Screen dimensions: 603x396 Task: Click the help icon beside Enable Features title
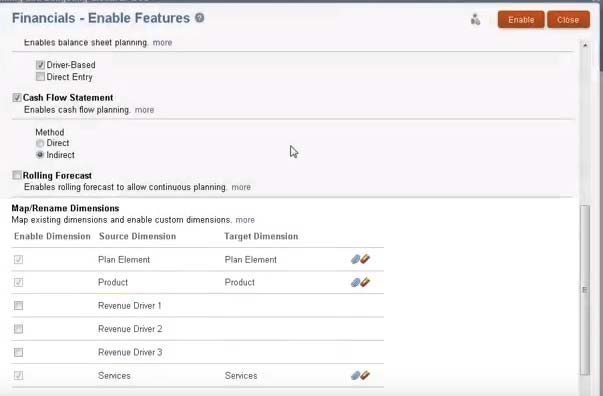199,18
